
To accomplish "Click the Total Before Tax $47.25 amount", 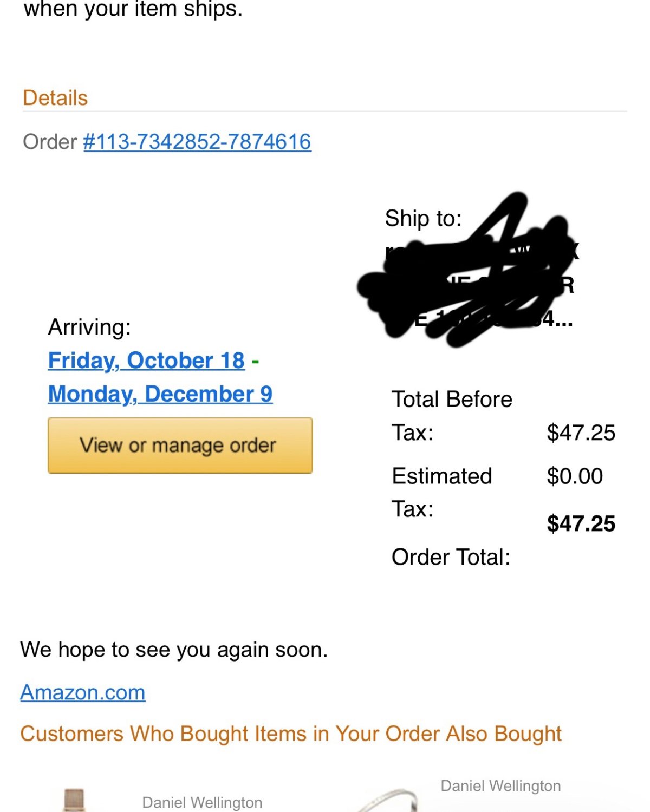I will coord(581,433).
